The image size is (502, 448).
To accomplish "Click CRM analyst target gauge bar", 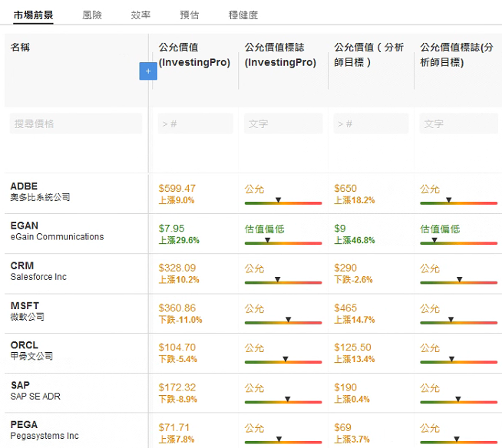I will click(458, 282).
